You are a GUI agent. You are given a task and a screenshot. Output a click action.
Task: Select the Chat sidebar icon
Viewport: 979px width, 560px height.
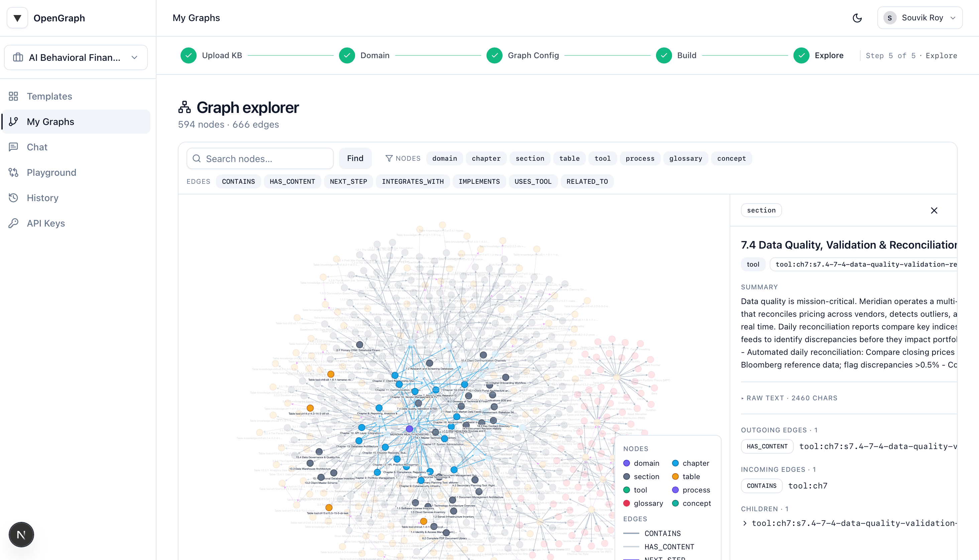tap(14, 147)
